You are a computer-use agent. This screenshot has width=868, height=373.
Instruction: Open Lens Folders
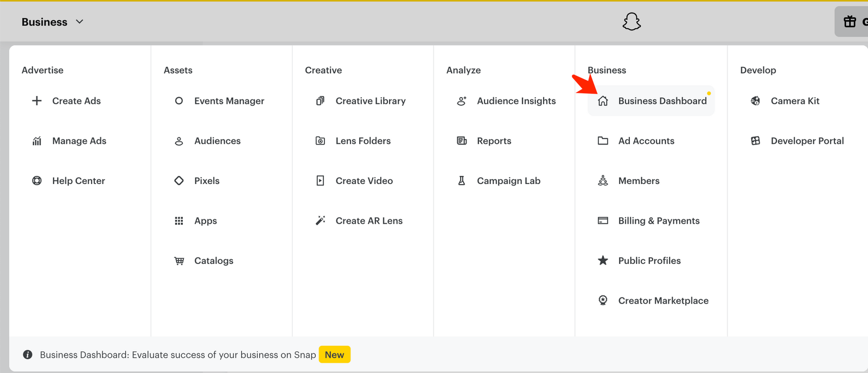tap(363, 141)
